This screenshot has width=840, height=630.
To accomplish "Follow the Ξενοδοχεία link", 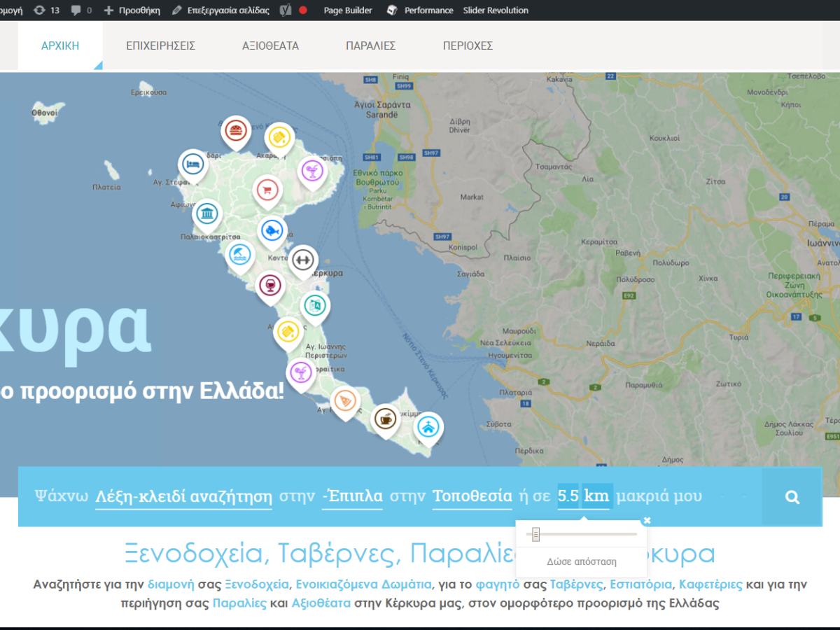I will click(x=257, y=584).
